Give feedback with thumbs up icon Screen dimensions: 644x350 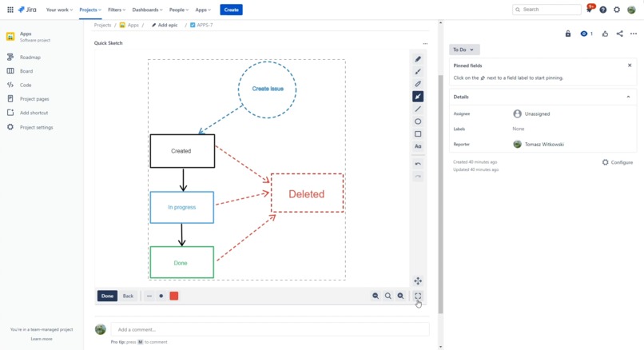click(x=605, y=34)
